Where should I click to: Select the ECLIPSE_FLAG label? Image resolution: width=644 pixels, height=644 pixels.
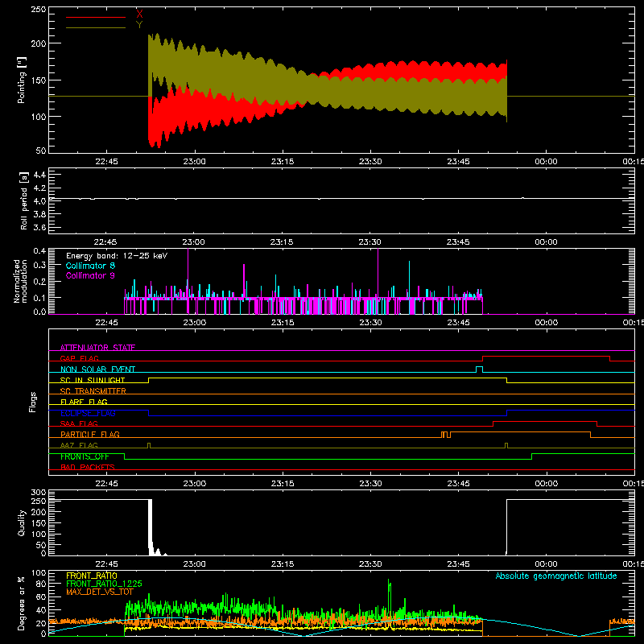(88, 413)
